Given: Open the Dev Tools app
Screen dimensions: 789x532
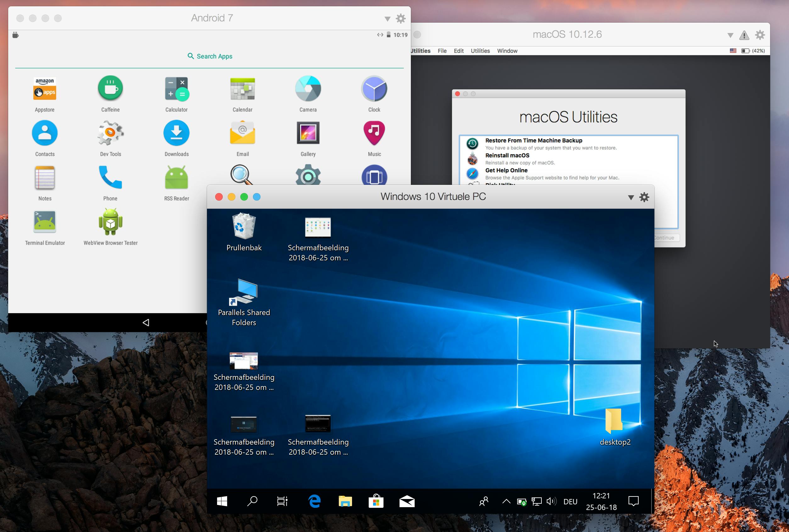Looking at the screenshot, I should coord(110,133).
